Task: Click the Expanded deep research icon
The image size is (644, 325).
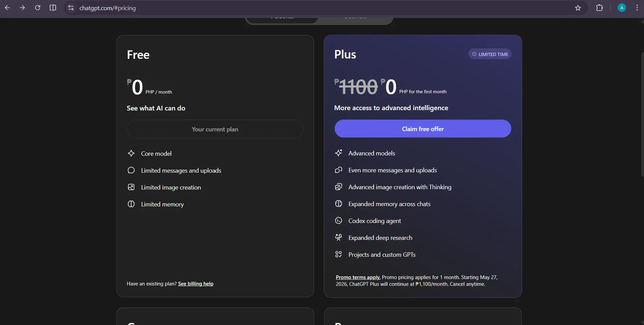Action: (338, 237)
